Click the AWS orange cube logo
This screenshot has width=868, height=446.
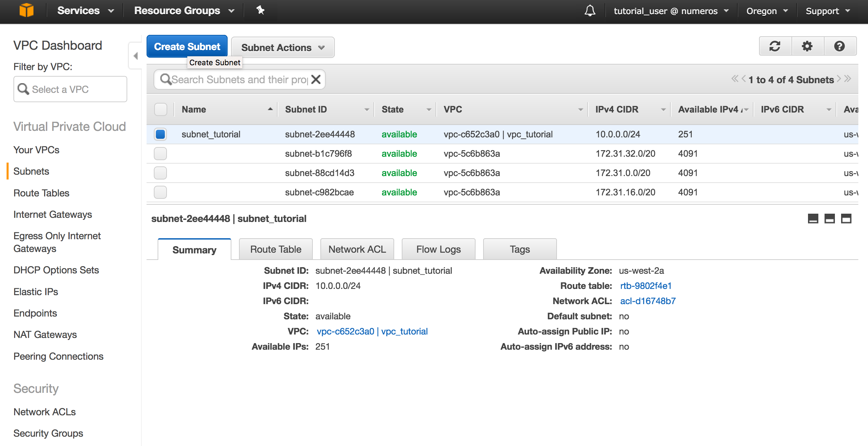coord(26,10)
